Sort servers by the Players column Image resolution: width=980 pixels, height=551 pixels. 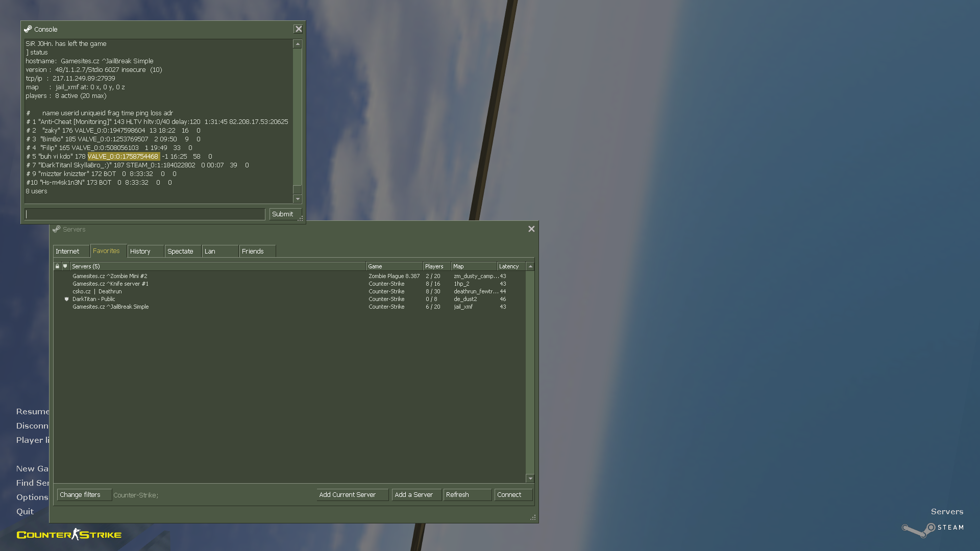click(436, 266)
